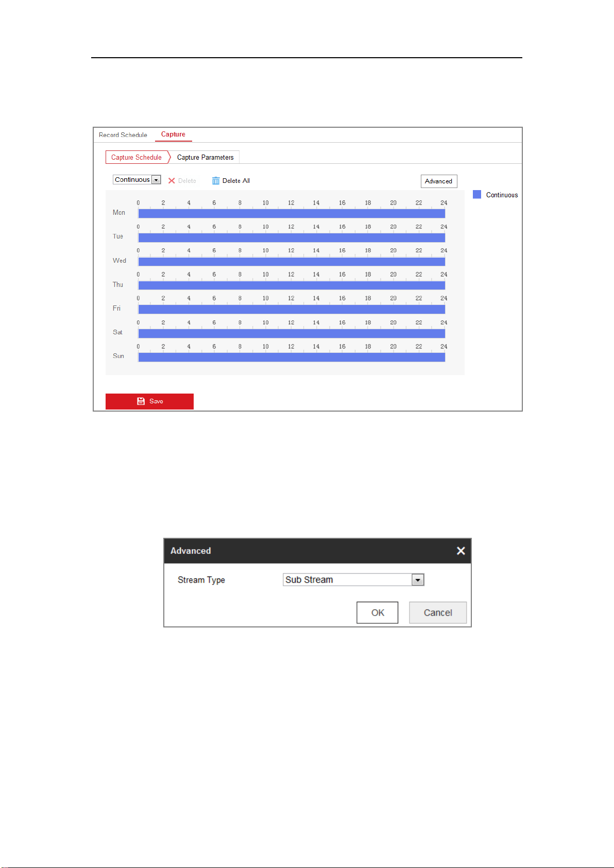This screenshot has width=614, height=868.
Task: Click the Mon day label
Action: (x=119, y=213)
